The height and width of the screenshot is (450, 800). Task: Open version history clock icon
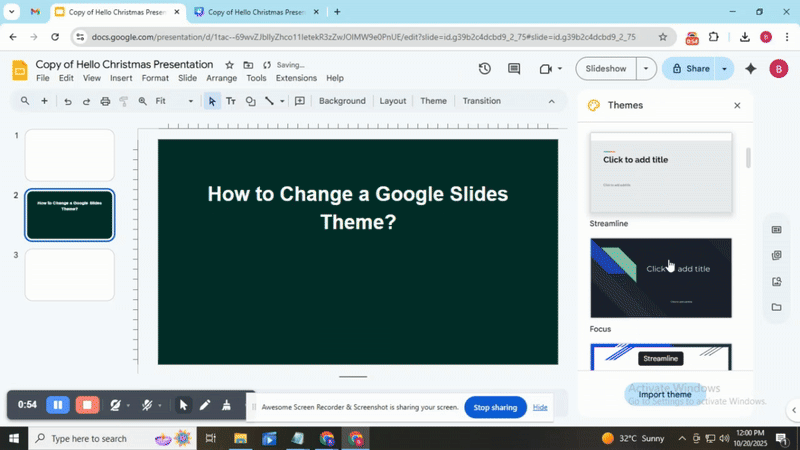coord(485,69)
